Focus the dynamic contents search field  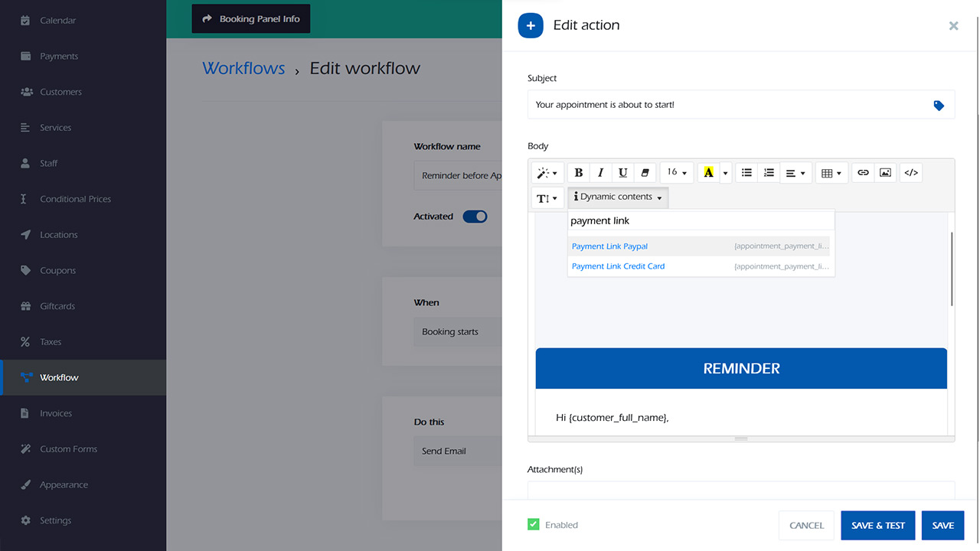701,221
